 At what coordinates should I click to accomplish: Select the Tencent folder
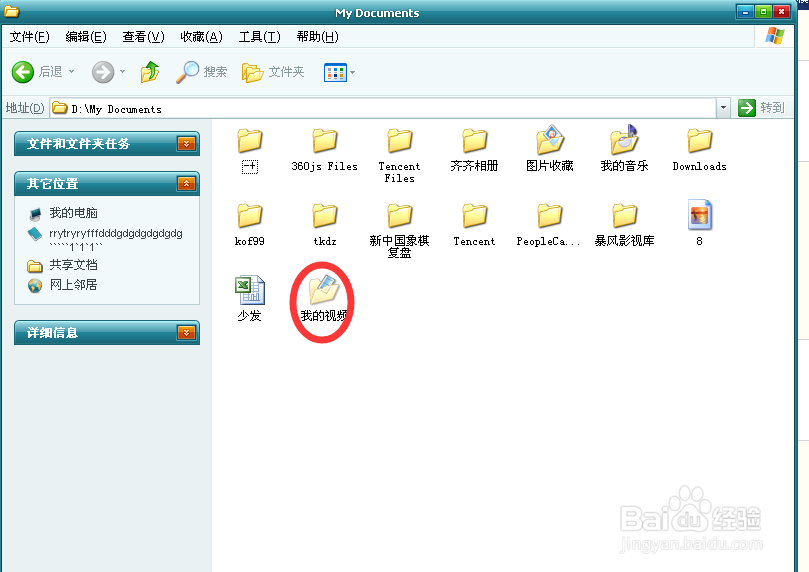coord(474,225)
